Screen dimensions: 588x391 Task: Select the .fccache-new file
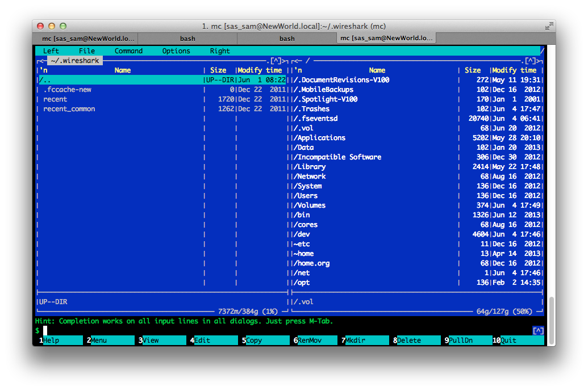click(x=67, y=90)
